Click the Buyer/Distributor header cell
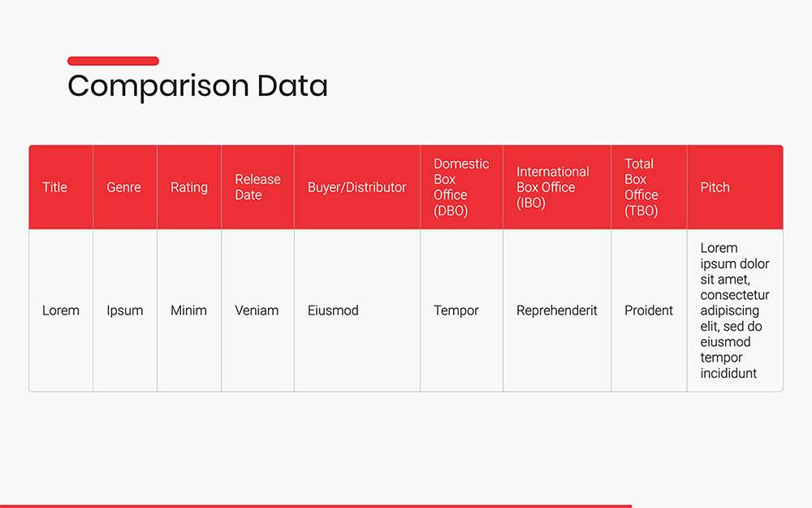Image resolution: width=812 pixels, height=508 pixels. tap(356, 187)
